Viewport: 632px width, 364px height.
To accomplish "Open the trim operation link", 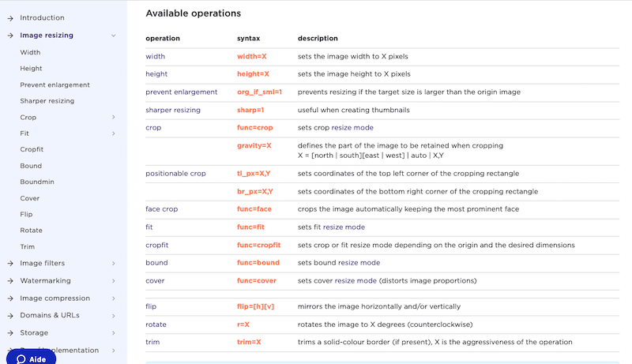I will click(x=152, y=342).
